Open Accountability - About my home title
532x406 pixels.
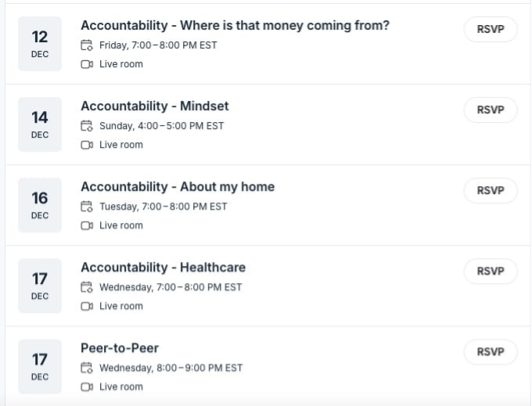click(178, 187)
